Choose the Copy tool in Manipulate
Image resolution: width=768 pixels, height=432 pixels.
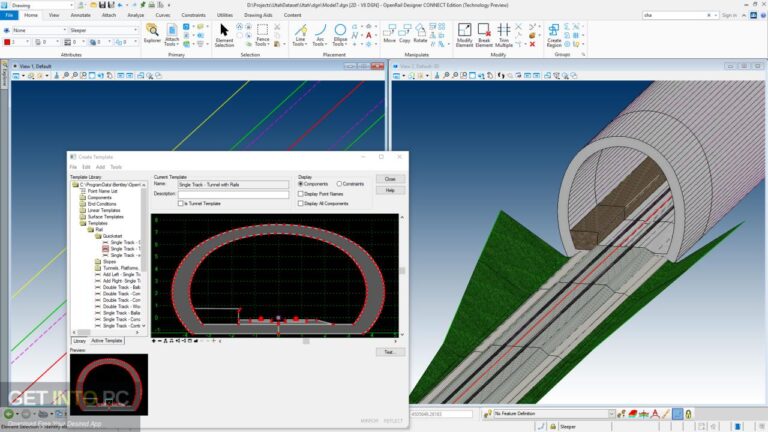point(405,33)
